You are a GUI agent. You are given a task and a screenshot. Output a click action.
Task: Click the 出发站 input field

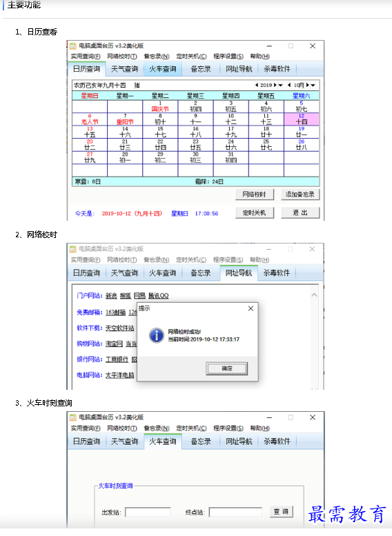click(x=148, y=512)
